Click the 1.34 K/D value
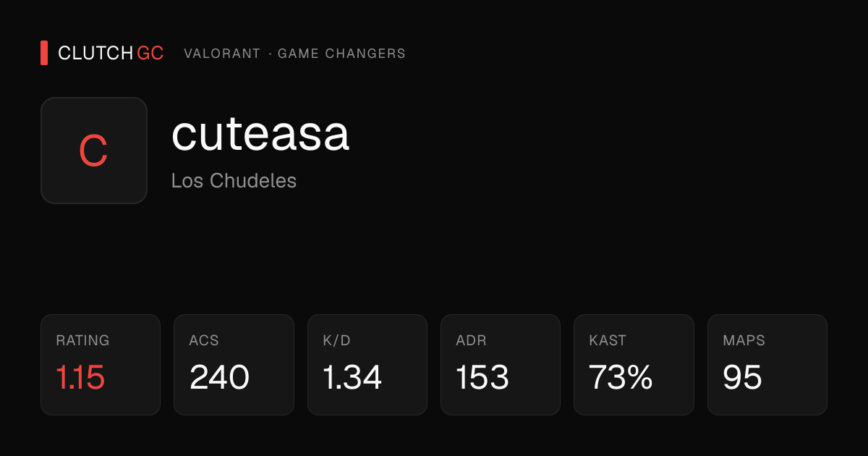The image size is (868, 456). [352, 377]
